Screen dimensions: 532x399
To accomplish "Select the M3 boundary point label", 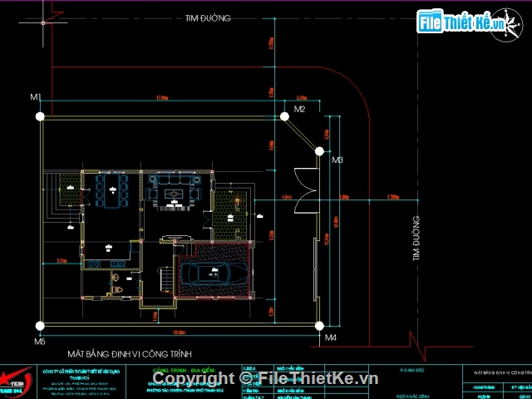I will pyautogui.click(x=337, y=160).
